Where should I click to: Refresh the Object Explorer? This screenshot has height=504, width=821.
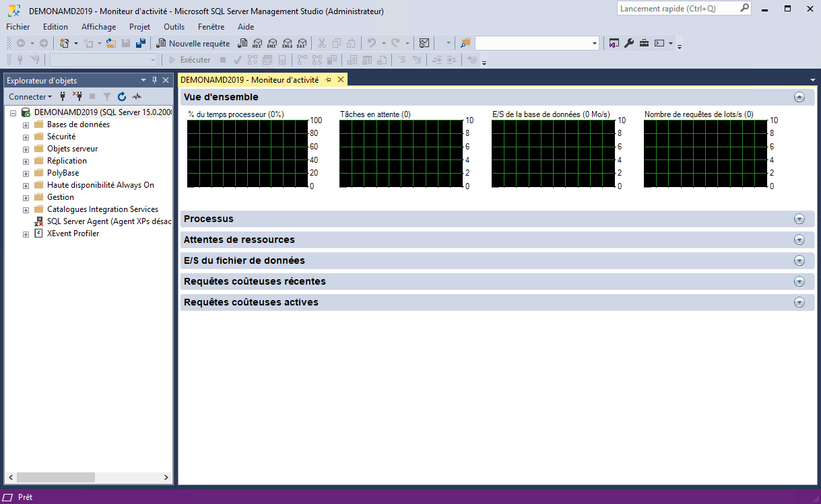(x=122, y=97)
